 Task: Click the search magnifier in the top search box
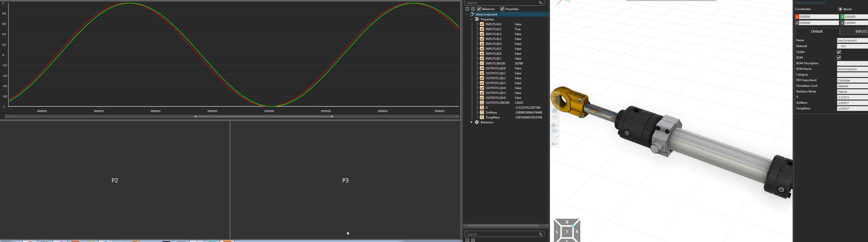(540, 3)
